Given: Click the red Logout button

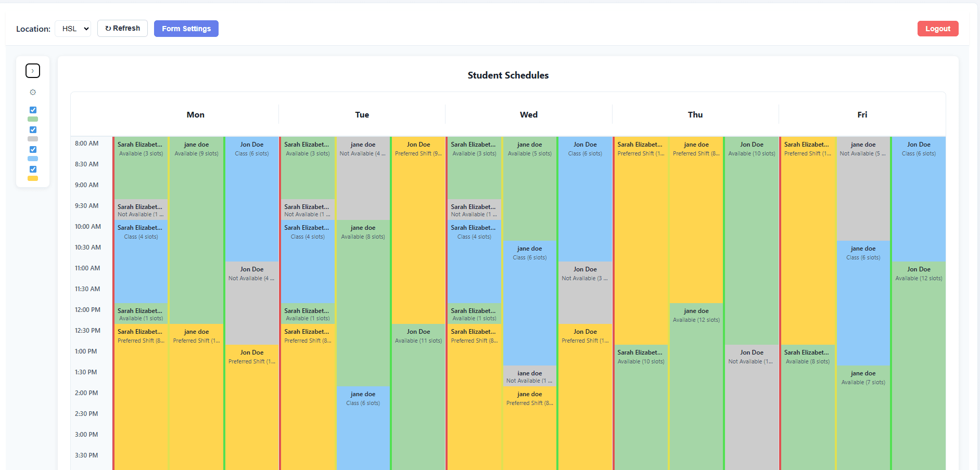Looking at the screenshot, I should pos(938,29).
